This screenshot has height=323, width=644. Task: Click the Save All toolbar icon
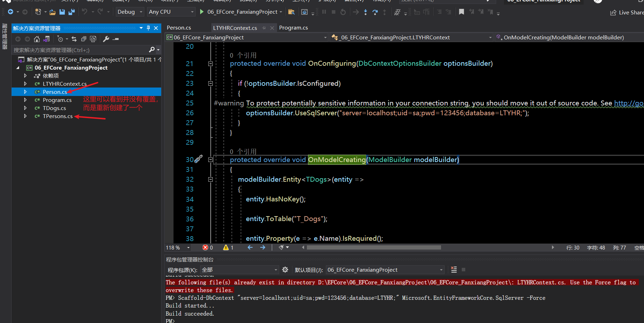click(x=72, y=12)
